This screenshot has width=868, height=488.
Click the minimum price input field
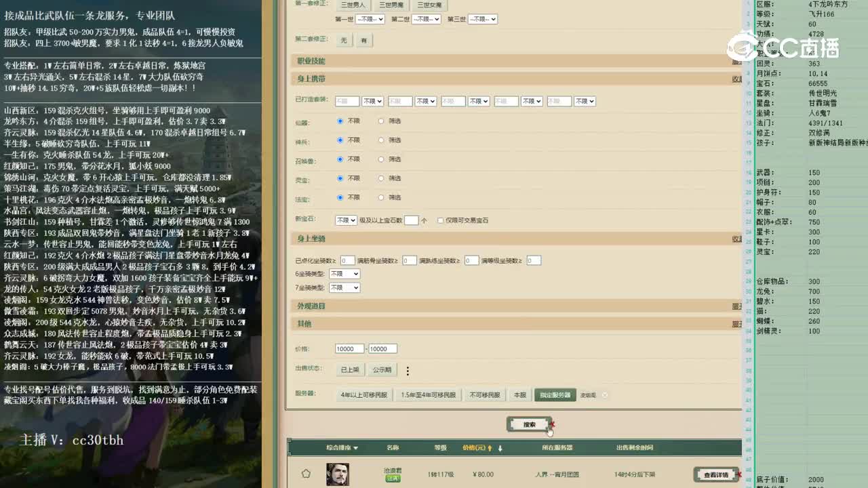[349, 348]
